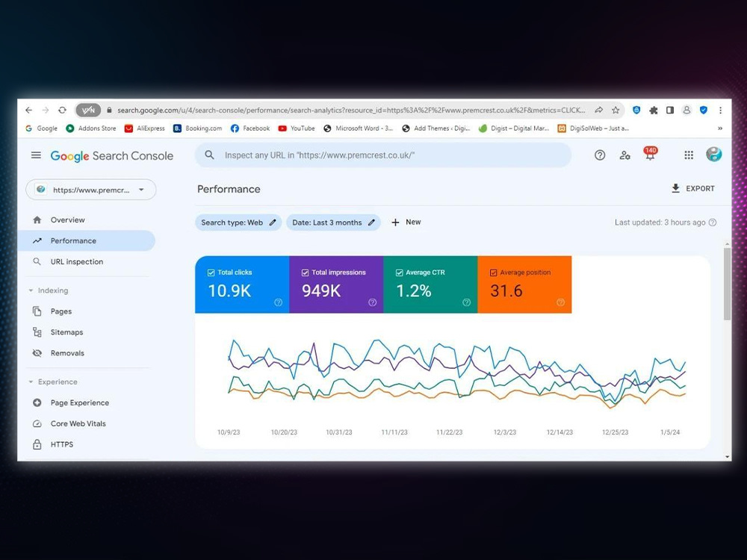Open the Microsoft Word bookmark
747x560 pixels.
[x=359, y=128]
